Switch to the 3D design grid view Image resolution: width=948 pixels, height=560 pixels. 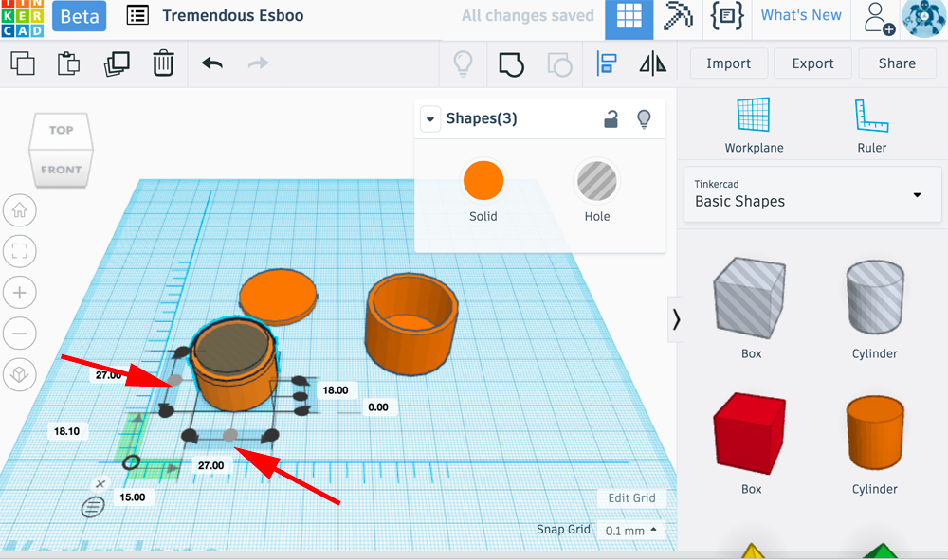[629, 18]
